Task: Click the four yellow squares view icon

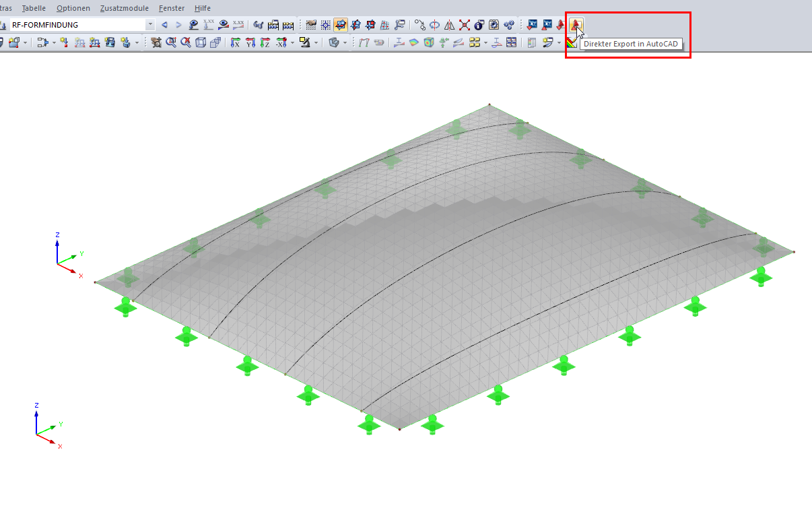Action: (475, 42)
